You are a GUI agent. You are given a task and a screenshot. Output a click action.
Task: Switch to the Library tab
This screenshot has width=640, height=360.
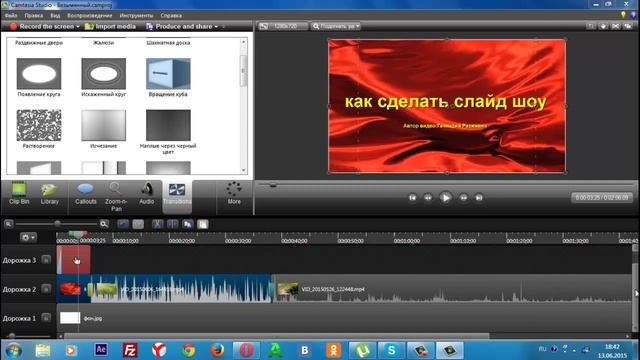click(x=49, y=194)
